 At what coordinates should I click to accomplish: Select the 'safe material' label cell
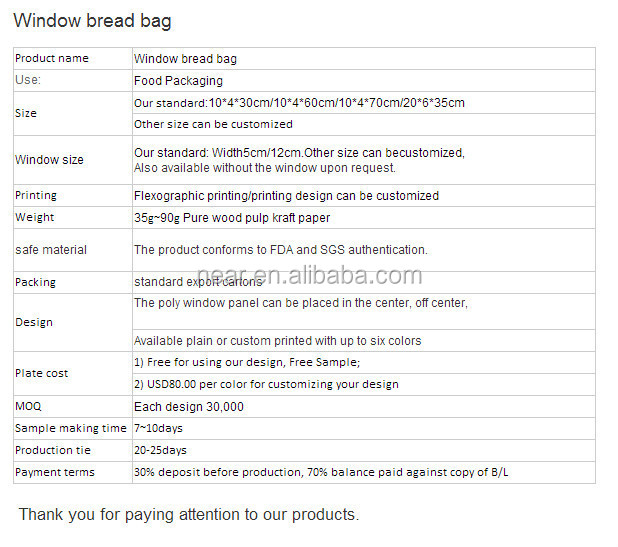(73, 250)
